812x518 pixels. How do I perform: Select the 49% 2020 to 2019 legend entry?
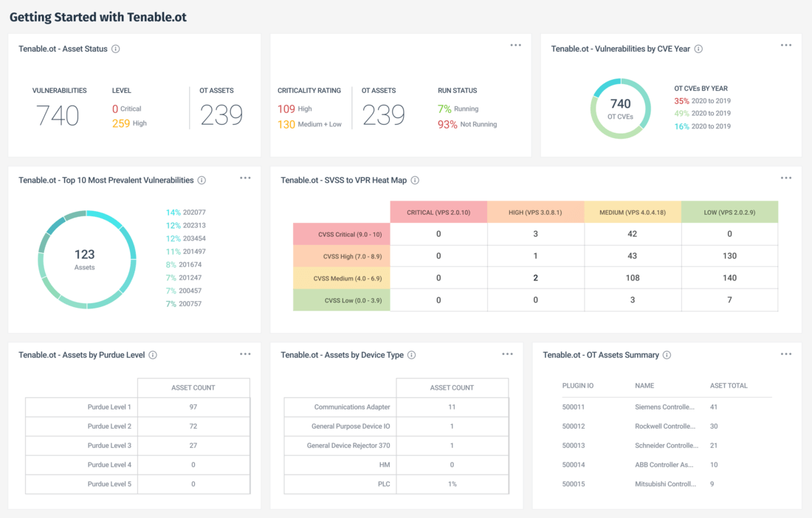tap(702, 114)
